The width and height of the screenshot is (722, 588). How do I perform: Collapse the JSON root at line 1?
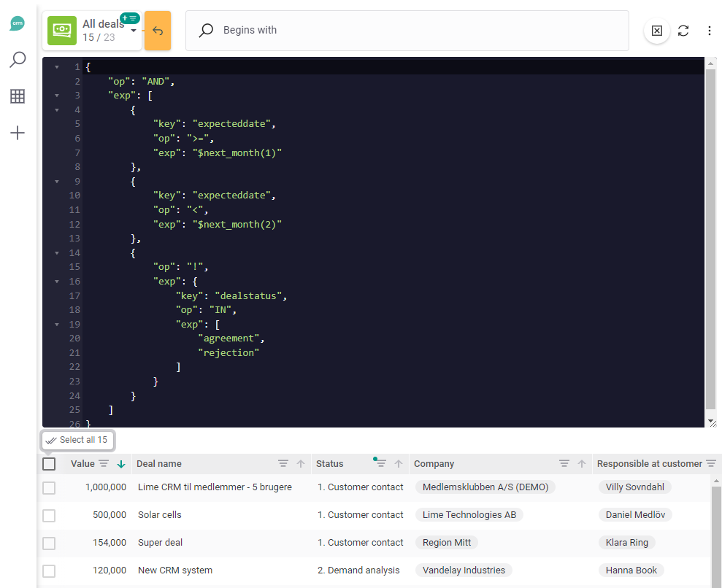tap(57, 67)
